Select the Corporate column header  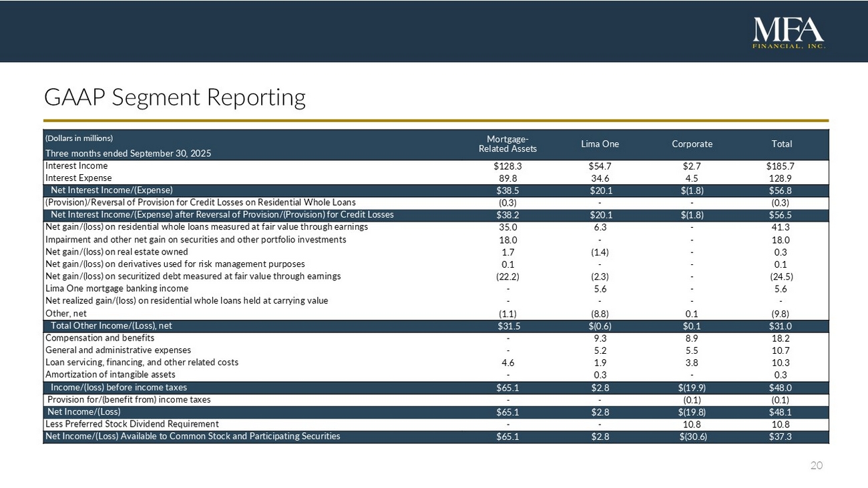692,144
